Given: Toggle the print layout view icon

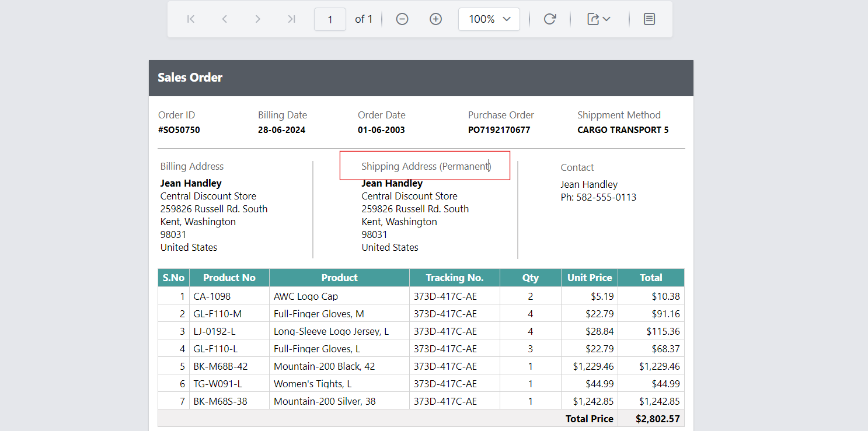Looking at the screenshot, I should pyautogui.click(x=649, y=19).
